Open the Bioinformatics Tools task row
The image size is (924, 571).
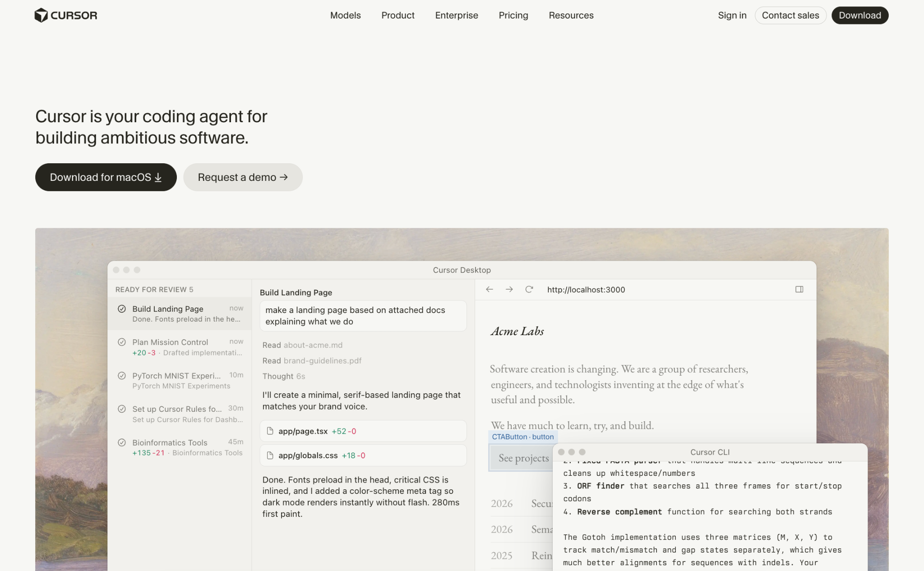pyautogui.click(x=180, y=447)
